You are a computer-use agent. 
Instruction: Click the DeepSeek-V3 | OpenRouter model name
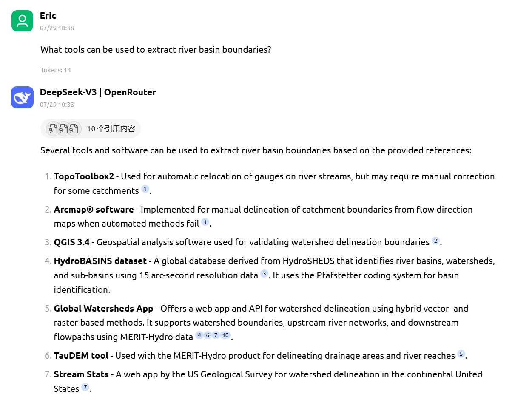click(x=98, y=92)
